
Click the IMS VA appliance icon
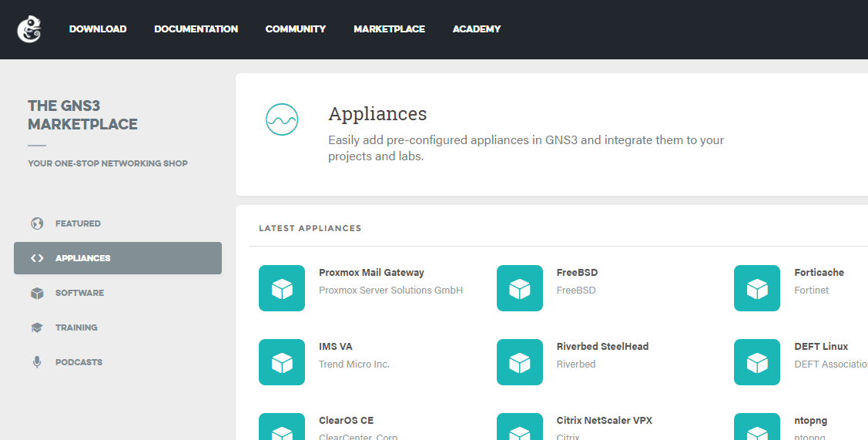(x=282, y=362)
